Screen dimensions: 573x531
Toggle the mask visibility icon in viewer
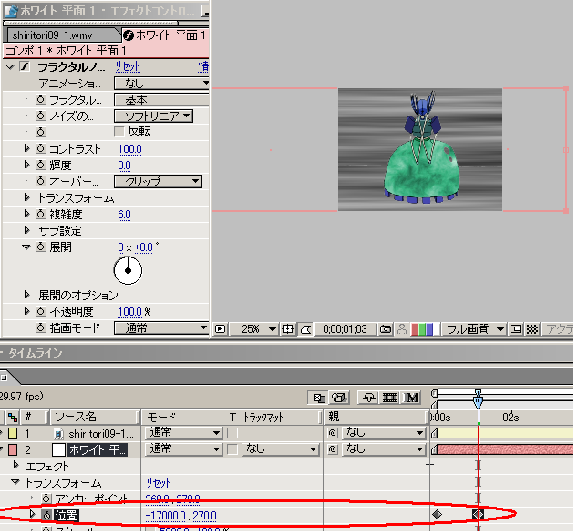click(306, 329)
